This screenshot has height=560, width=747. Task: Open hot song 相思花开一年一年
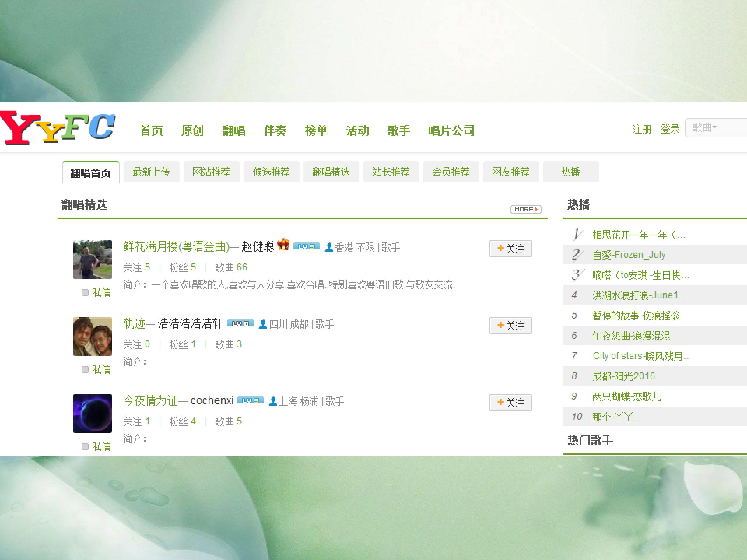(x=639, y=235)
